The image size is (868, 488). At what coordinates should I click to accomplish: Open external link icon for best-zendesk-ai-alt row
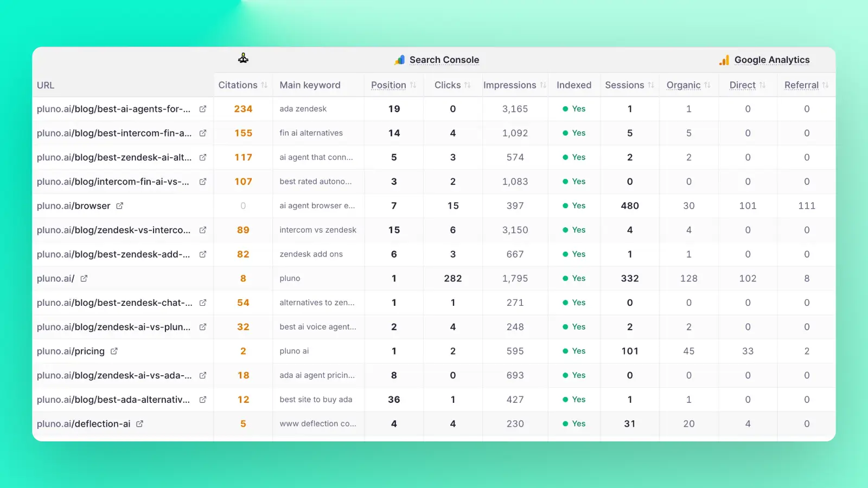tap(203, 157)
